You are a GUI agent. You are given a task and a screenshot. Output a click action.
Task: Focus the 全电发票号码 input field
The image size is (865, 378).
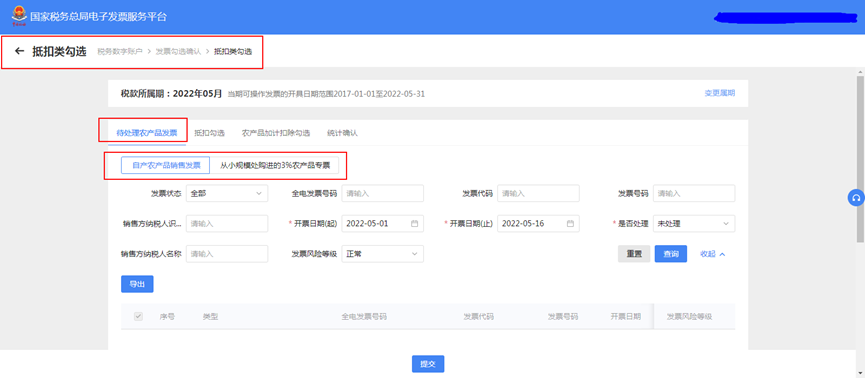[382, 193]
